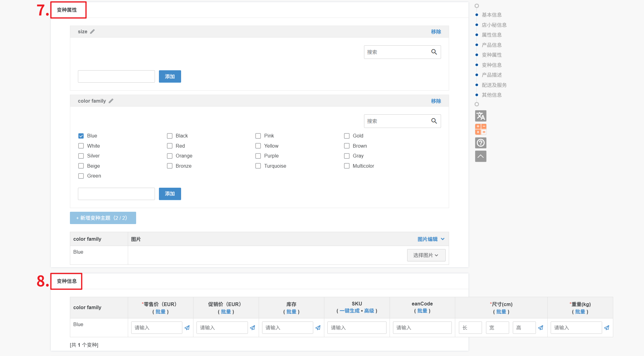The width and height of the screenshot is (644, 356).
Task: Click the scroll-to-top arrow icon
Action: (480, 156)
